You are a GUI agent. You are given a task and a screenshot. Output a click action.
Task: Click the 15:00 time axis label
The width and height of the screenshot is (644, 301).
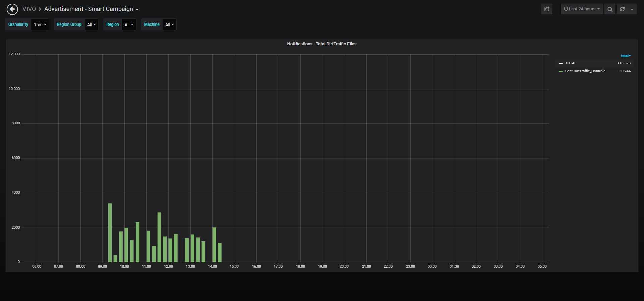[x=234, y=266]
